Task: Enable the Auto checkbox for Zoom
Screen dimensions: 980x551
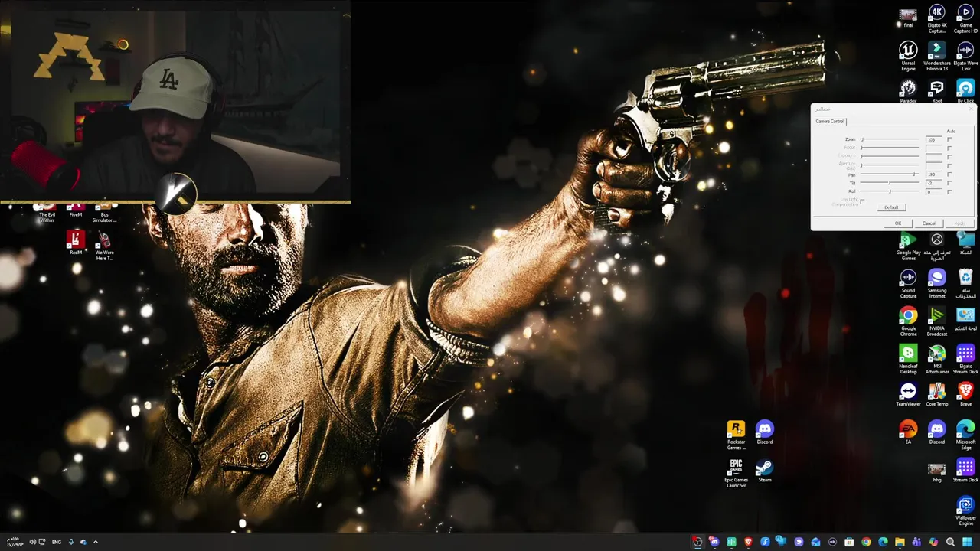Action: point(949,139)
